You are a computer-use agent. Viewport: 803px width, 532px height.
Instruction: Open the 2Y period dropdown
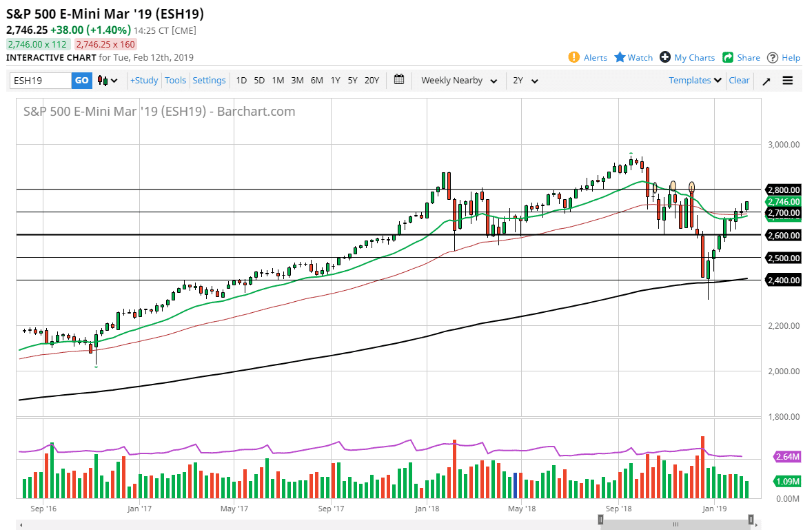pos(525,81)
